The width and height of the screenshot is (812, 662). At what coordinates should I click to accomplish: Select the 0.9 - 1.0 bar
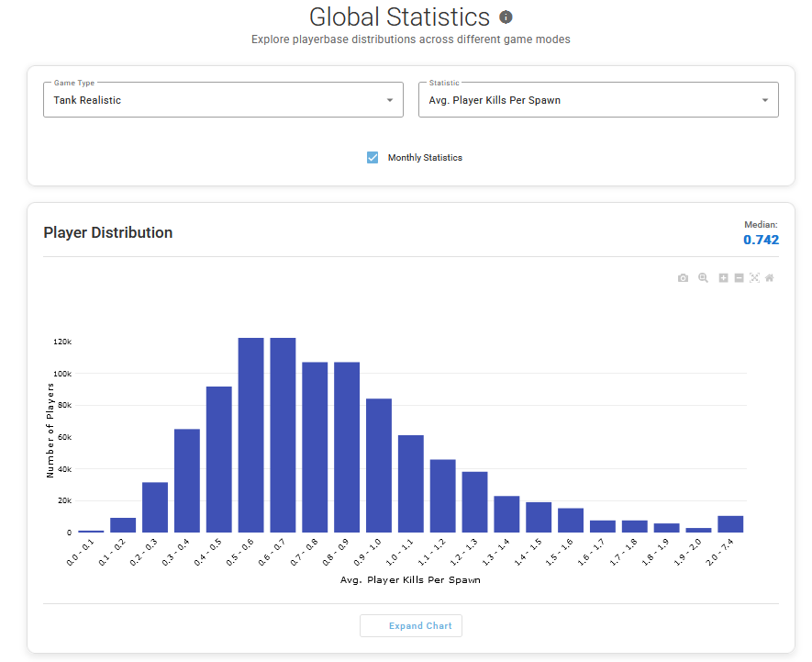(379, 466)
